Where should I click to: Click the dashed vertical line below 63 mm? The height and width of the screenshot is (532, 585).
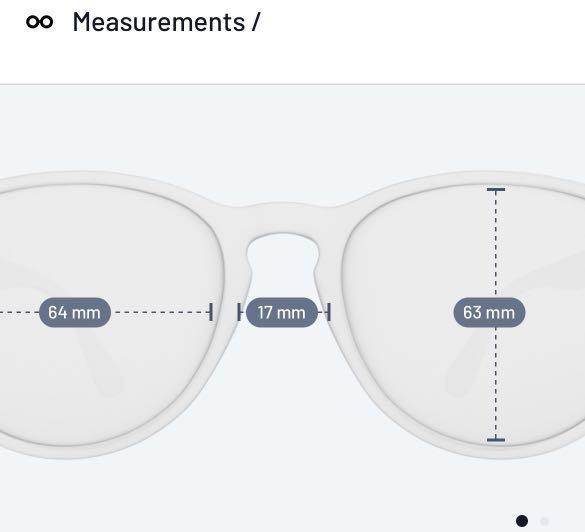[496, 383]
